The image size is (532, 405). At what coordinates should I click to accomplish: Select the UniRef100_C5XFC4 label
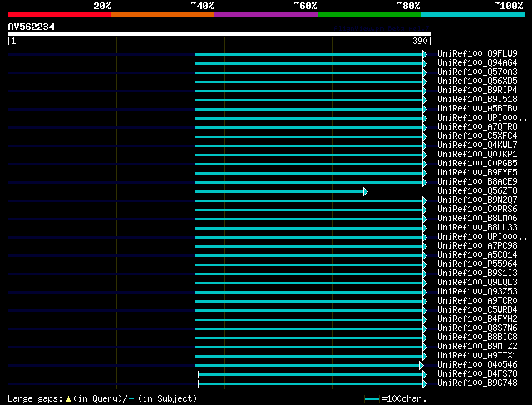[477, 136]
